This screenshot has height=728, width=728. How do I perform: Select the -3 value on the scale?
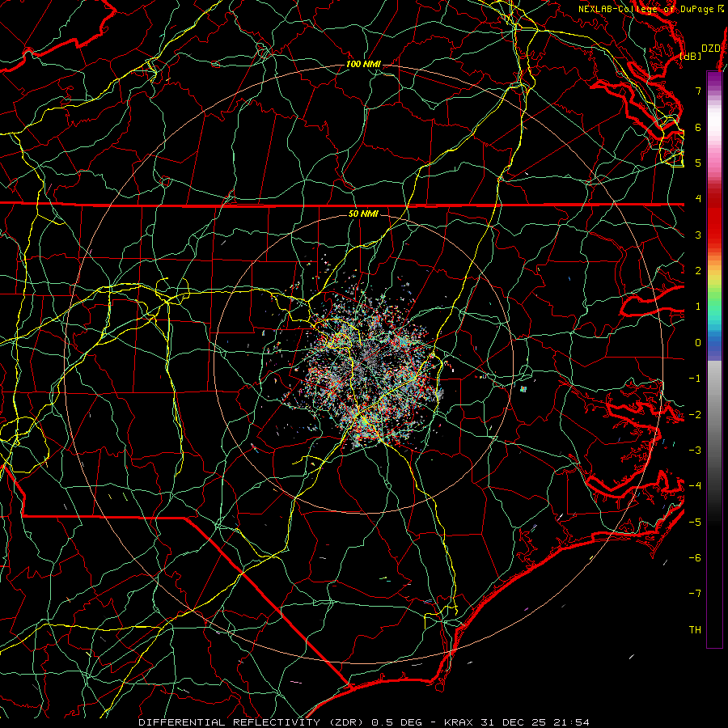[695, 451]
